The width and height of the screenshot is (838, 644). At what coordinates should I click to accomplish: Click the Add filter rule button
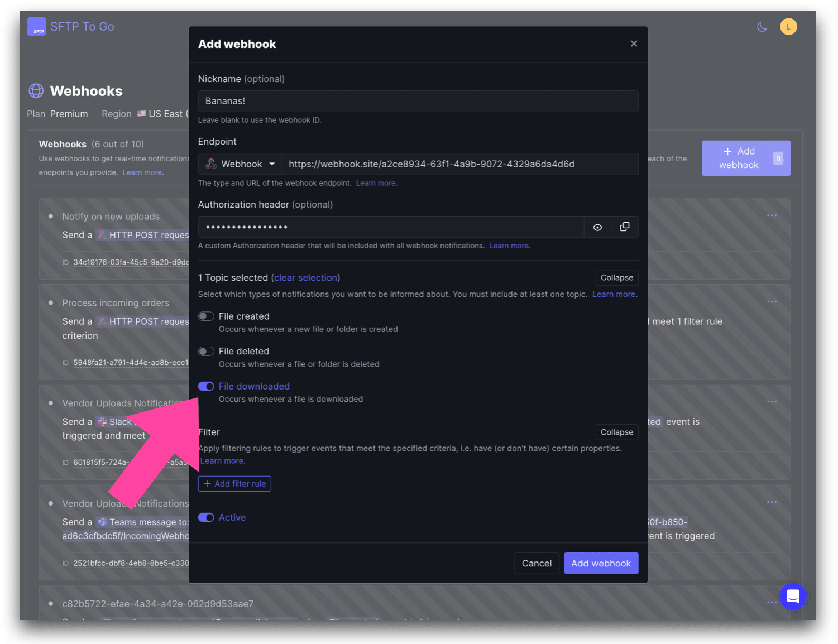click(234, 483)
